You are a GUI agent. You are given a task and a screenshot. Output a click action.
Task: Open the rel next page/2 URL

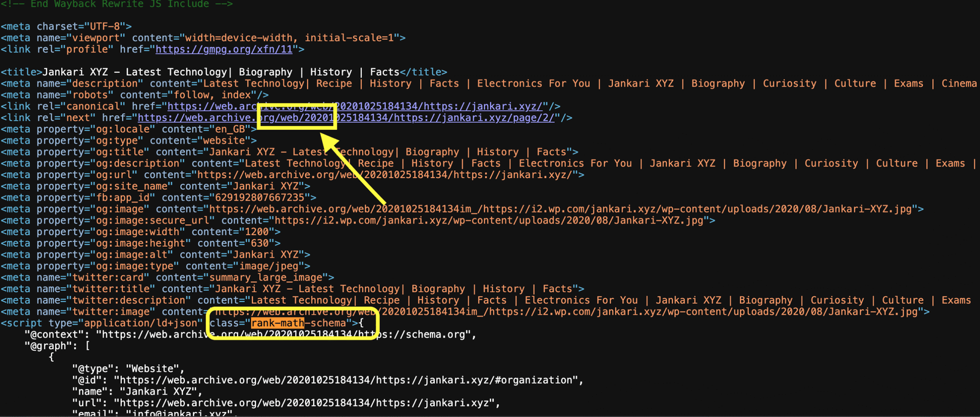346,118
